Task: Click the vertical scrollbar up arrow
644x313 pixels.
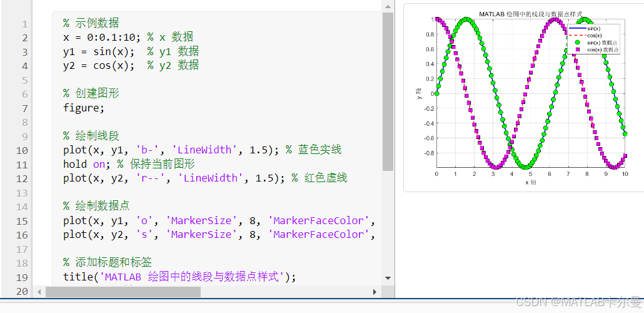Action: (x=388, y=6)
